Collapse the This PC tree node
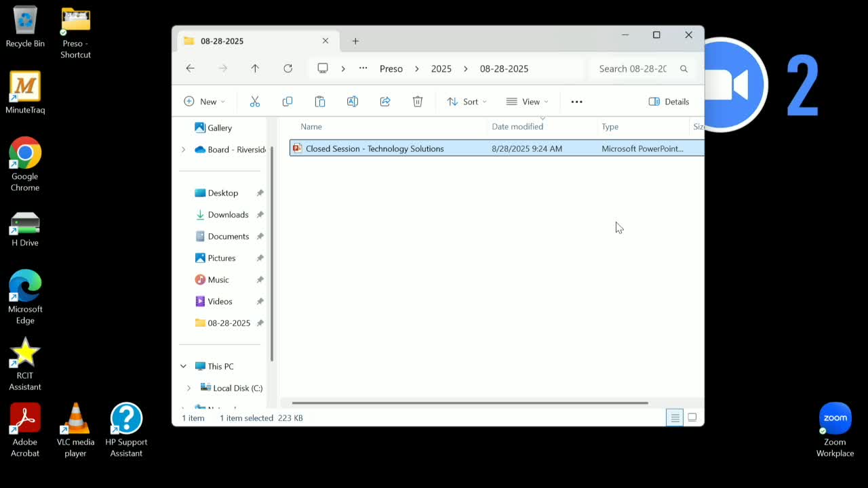This screenshot has width=868, height=488. [x=183, y=366]
